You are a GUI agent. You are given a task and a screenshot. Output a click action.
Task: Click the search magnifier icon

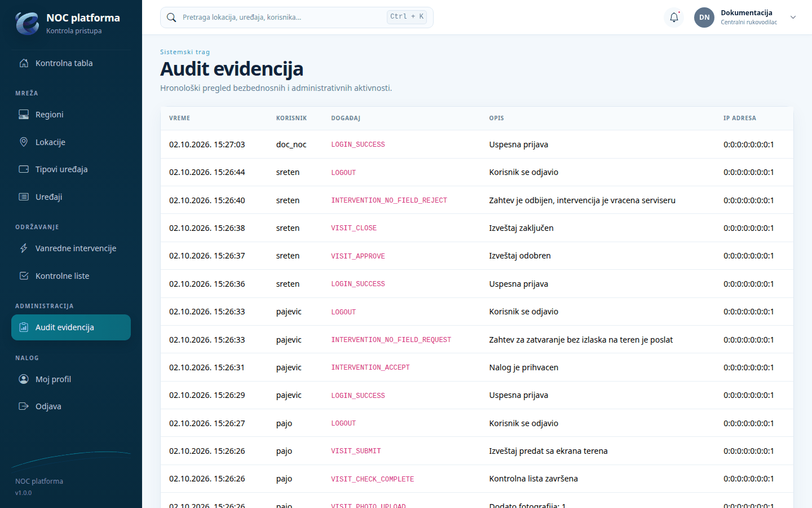171,17
